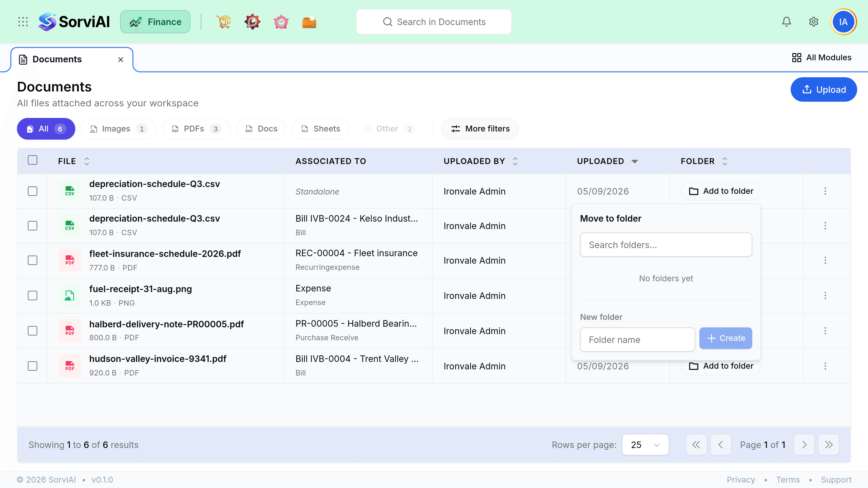This screenshot has width=868, height=488.
Task: Open the Support link
Action: (x=836, y=480)
